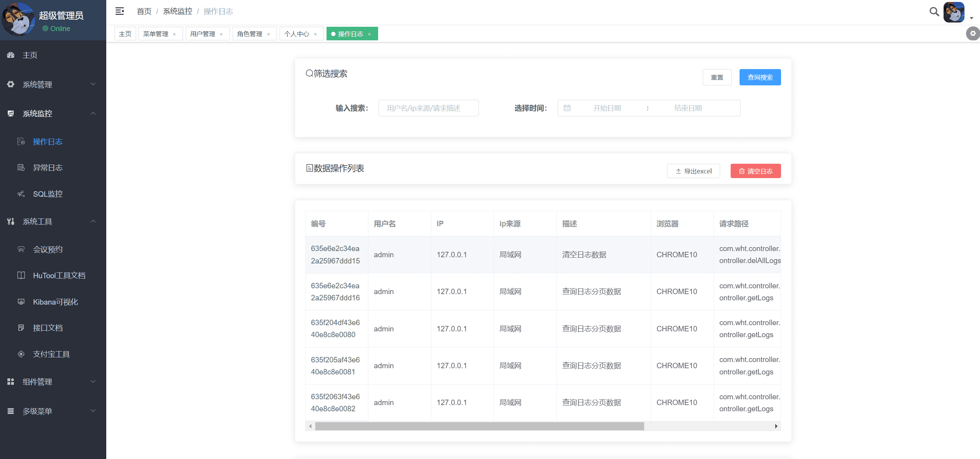The height and width of the screenshot is (459, 980).
Task: Click the calendar icon in date picker
Action: 567,108
